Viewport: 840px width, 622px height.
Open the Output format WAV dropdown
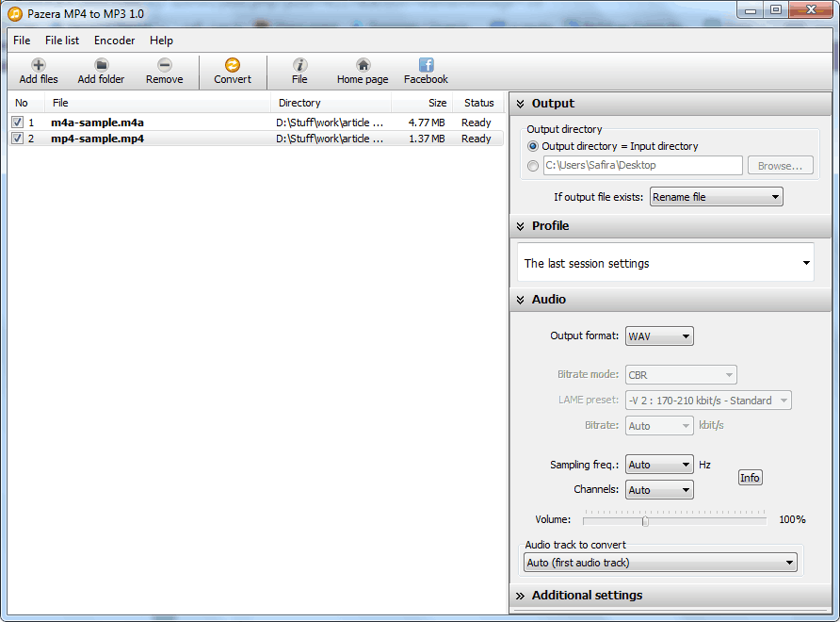[659, 336]
